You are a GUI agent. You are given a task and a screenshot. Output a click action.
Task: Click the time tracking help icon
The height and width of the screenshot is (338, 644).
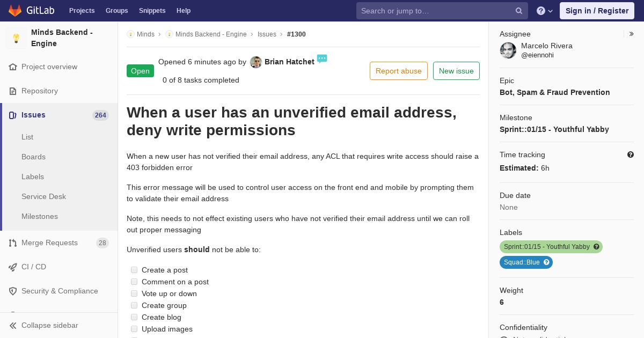[631, 155]
